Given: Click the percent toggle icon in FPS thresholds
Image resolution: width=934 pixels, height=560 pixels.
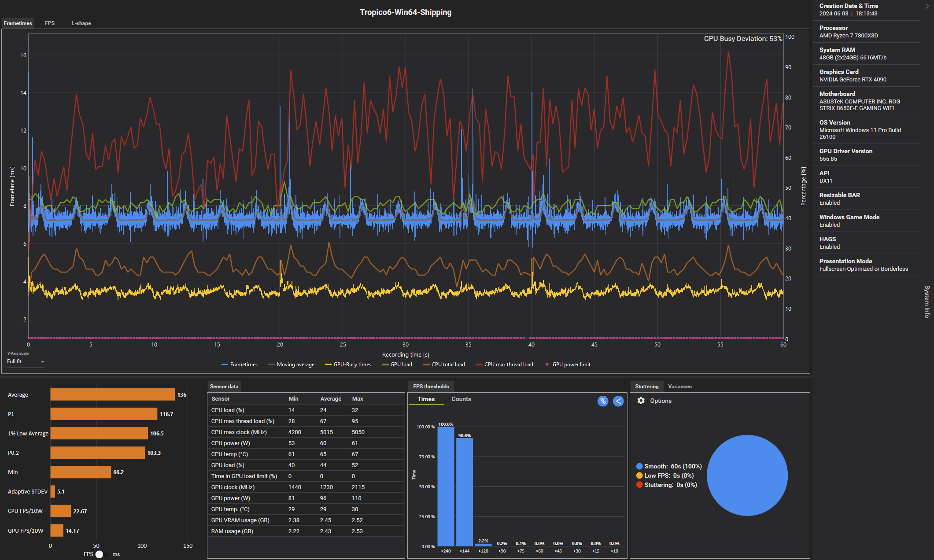Looking at the screenshot, I should (602, 401).
